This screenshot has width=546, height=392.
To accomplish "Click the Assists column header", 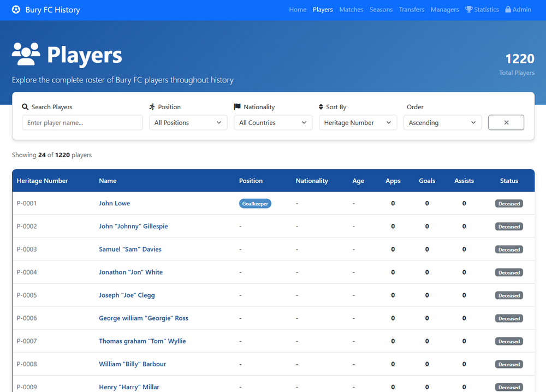I will (464, 181).
